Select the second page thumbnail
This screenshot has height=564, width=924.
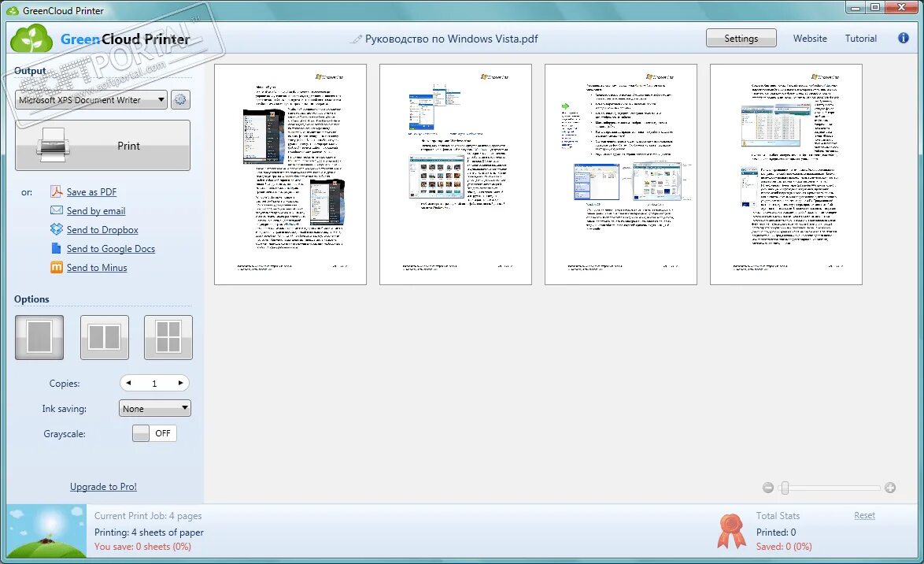tap(456, 175)
